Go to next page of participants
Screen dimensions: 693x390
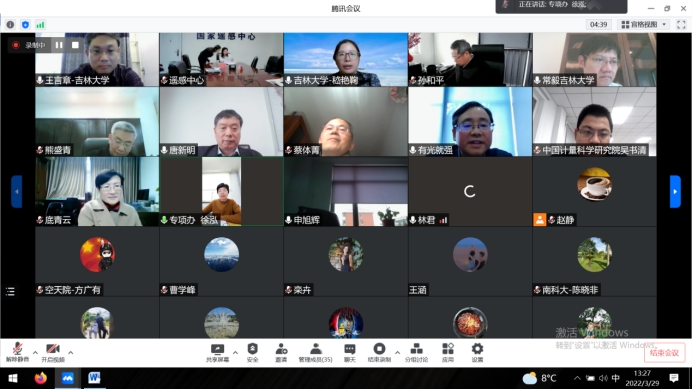coord(675,191)
